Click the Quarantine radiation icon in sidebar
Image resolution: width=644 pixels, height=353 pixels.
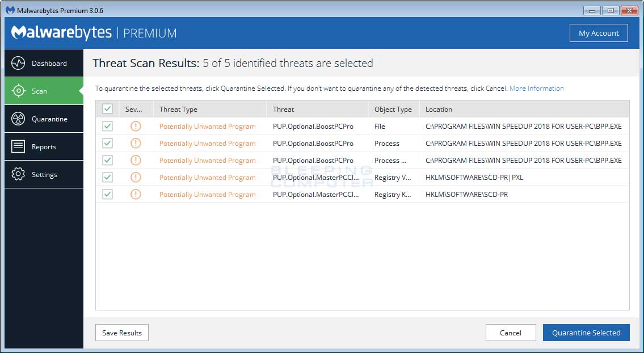pyautogui.click(x=18, y=119)
